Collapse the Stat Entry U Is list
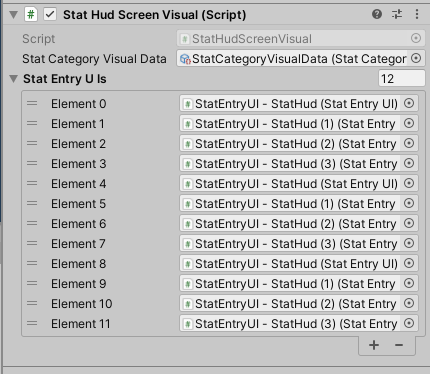Image resolution: width=430 pixels, height=374 pixels. coord(13,79)
